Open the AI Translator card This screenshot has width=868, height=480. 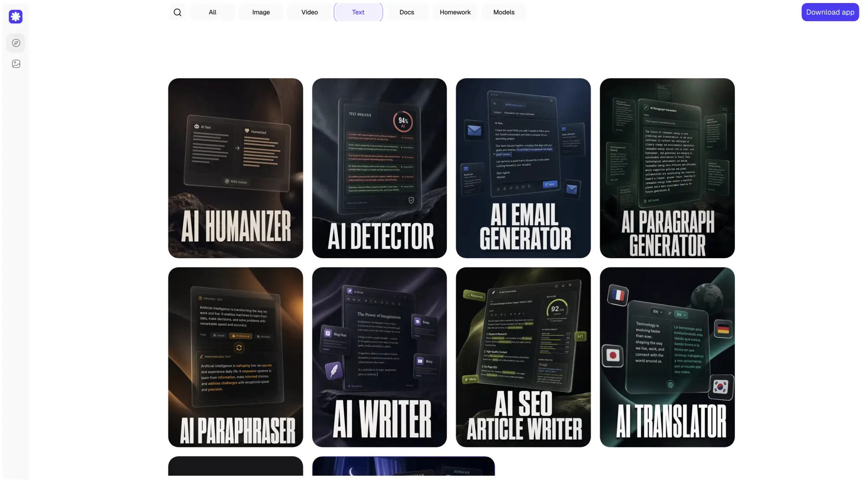[667, 357]
